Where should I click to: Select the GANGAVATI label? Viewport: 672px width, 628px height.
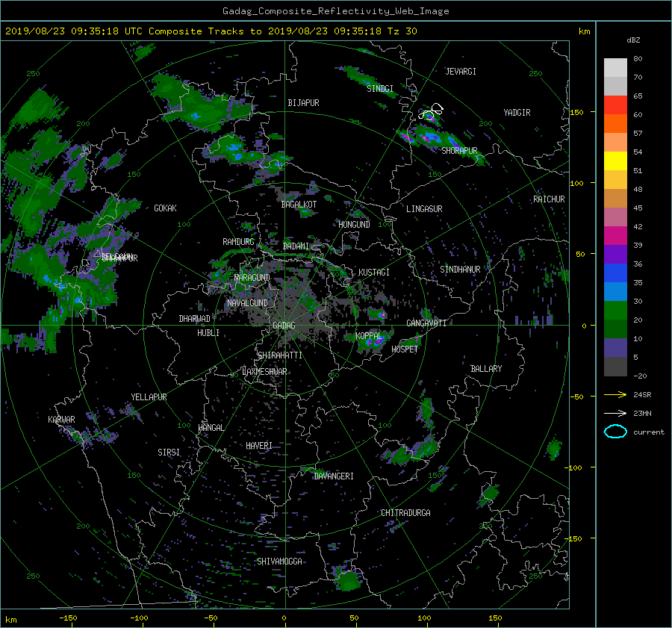coord(426,323)
